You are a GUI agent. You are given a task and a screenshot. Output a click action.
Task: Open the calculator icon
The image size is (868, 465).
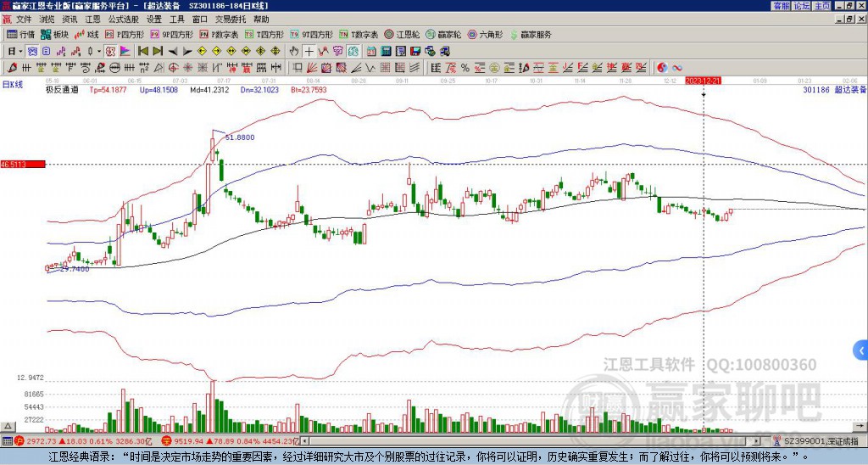coord(386,51)
